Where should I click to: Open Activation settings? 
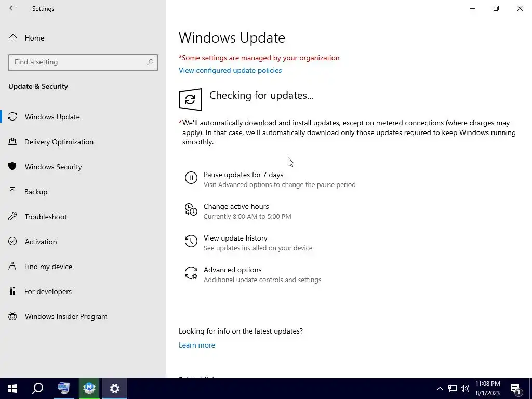click(41, 242)
